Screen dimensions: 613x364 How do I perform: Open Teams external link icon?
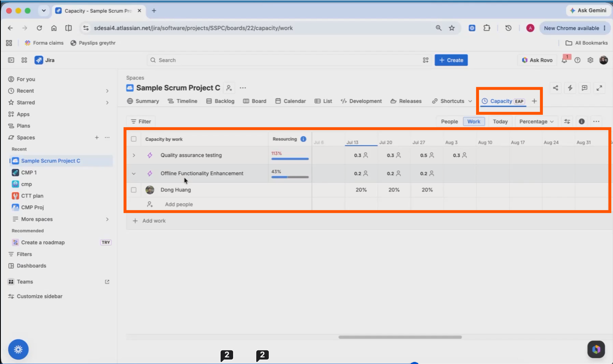(107, 282)
